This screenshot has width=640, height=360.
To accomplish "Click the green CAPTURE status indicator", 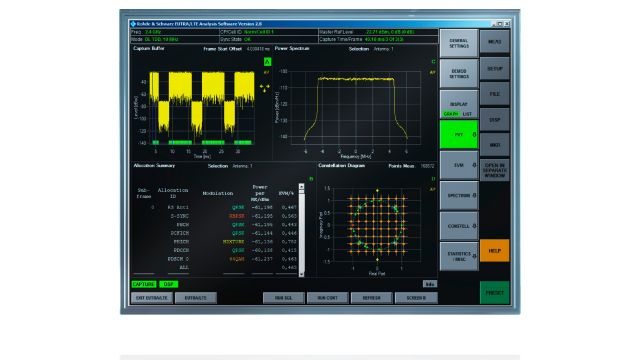I will pos(144,284).
